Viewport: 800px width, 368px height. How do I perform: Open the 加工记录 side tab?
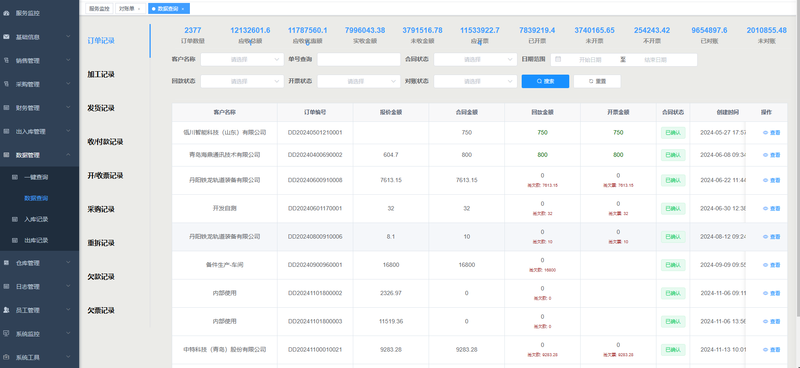coord(101,75)
